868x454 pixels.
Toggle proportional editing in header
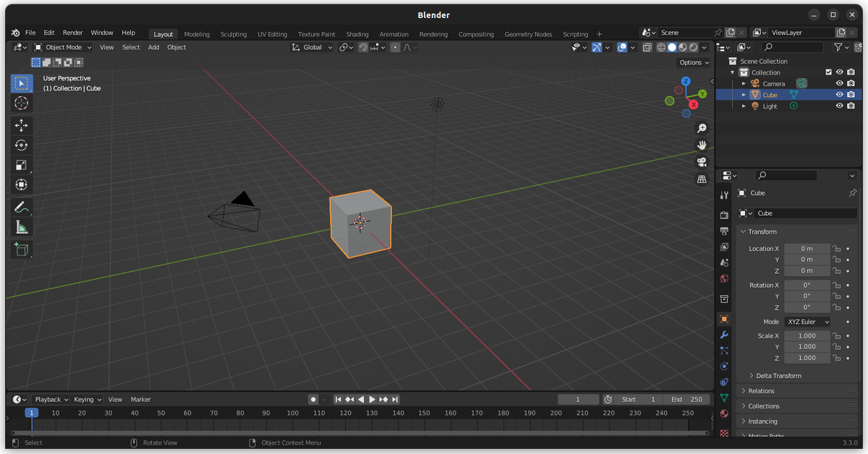395,47
